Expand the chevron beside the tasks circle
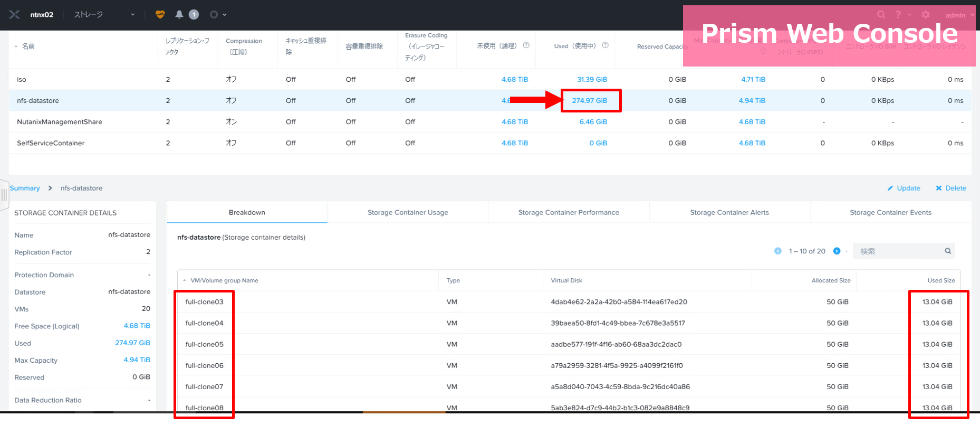The height and width of the screenshot is (425, 980). (x=225, y=15)
